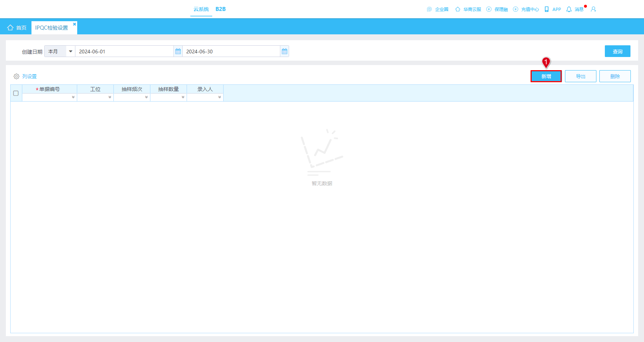Switch to the 云系统 tab
644x342 pixels.
pos(201,9)
